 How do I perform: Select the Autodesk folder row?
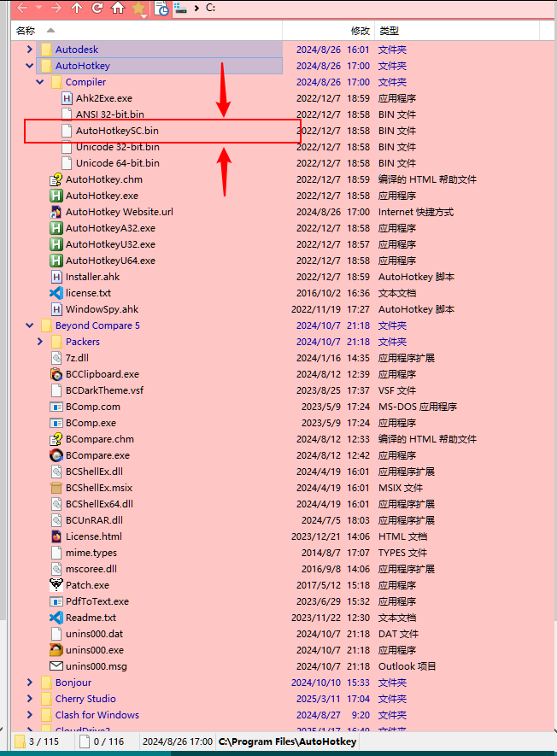click(160, 50)
